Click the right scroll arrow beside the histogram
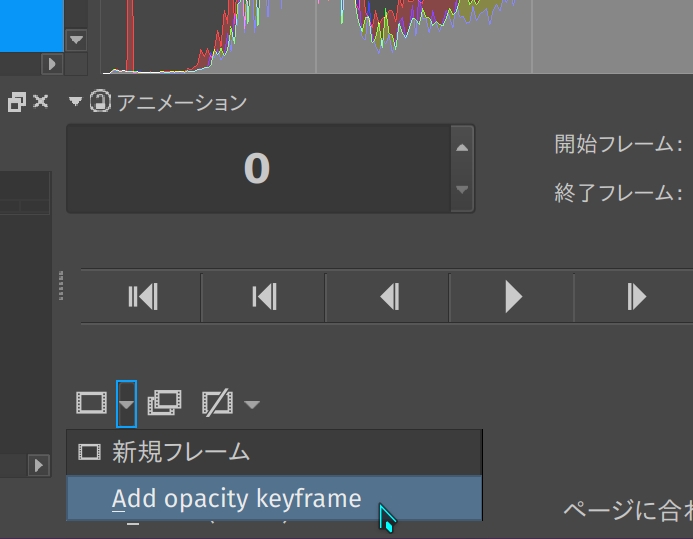Image resolution: width=693 pixels, height=539 pixels. tap(52, 64)
